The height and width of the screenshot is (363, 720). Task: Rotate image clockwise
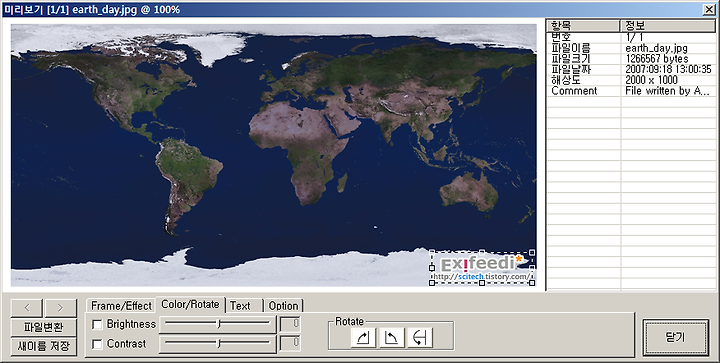pyautogui.click(x=363, y=338)
